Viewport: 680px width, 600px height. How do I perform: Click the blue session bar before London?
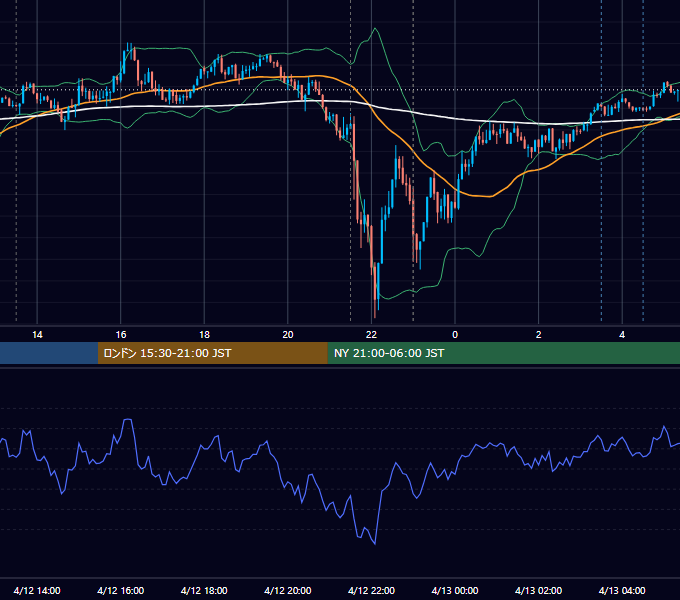coord(49,353)
